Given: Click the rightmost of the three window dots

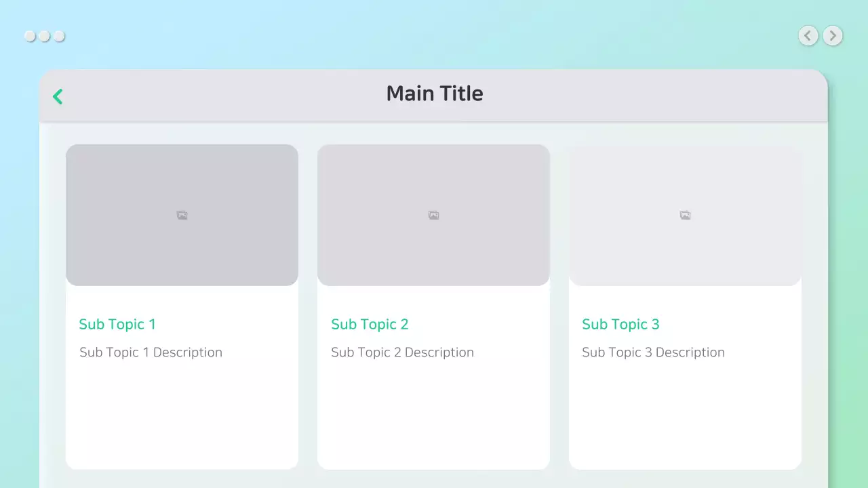Looking at the screenshot, I should (x=60, y=36).
